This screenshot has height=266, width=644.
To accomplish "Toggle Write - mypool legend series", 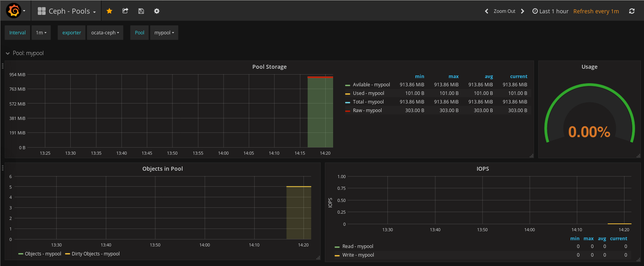I will coord(358,255).
